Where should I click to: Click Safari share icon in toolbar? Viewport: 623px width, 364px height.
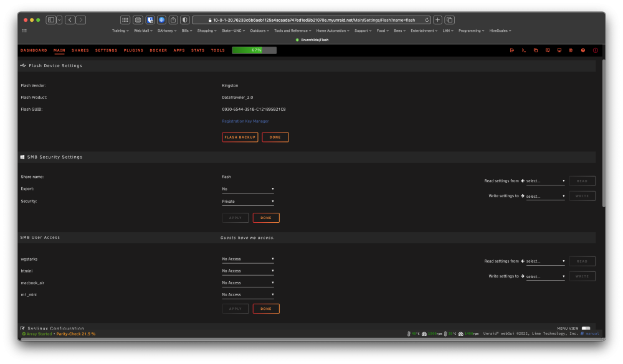click(173, 20)
